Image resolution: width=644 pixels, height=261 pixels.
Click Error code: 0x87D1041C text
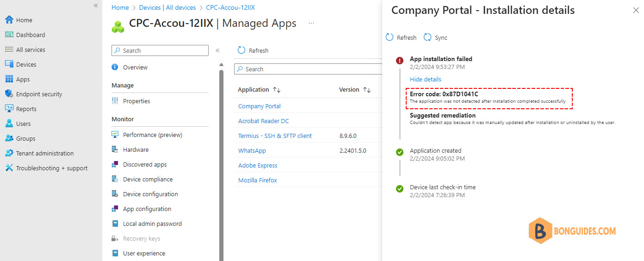click(x=444, y=94)
